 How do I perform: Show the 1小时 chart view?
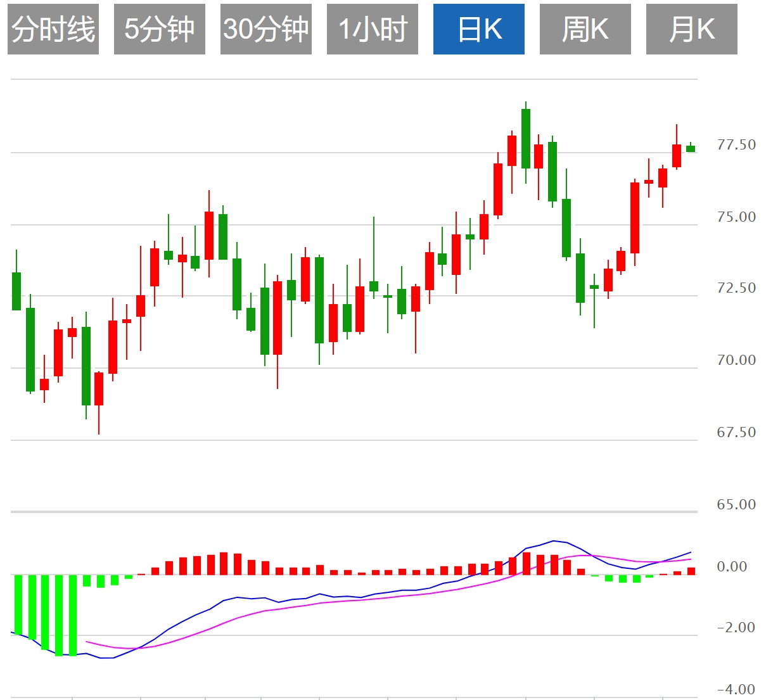tap(373, 29)
